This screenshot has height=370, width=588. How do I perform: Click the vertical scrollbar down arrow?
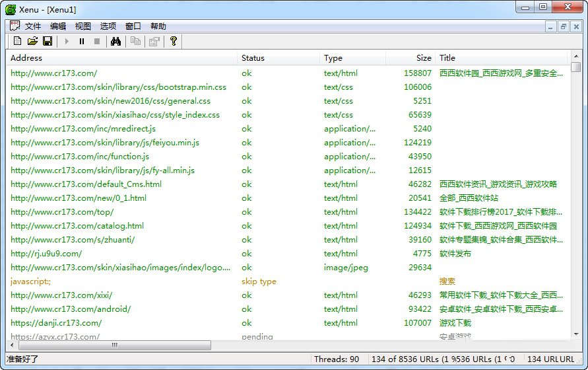click(575, 334)
